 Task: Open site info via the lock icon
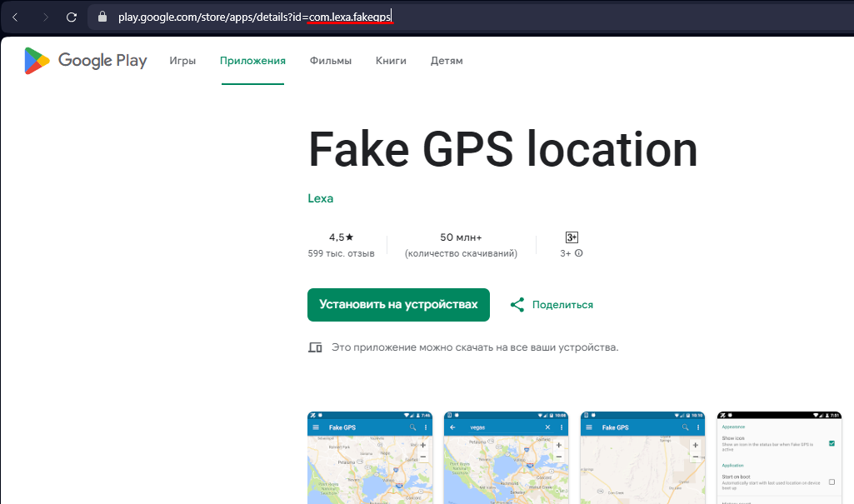point(102,17)
